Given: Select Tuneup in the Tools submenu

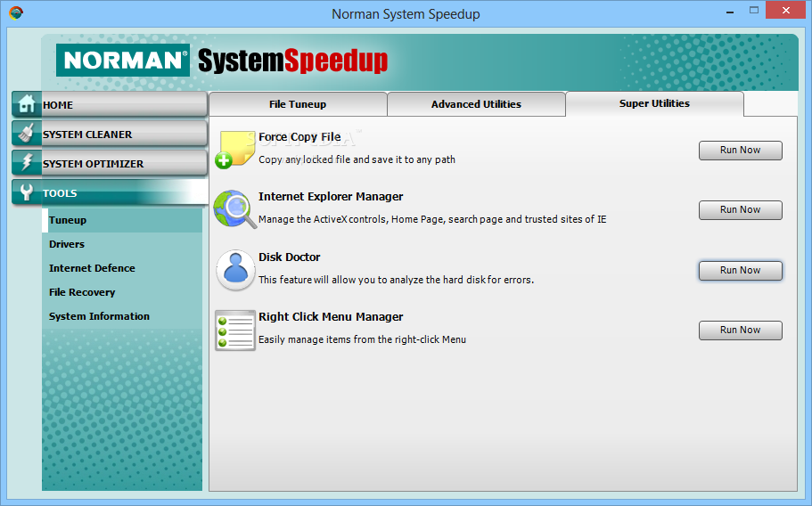Looking at the screenshot, I should pos(122,220).
